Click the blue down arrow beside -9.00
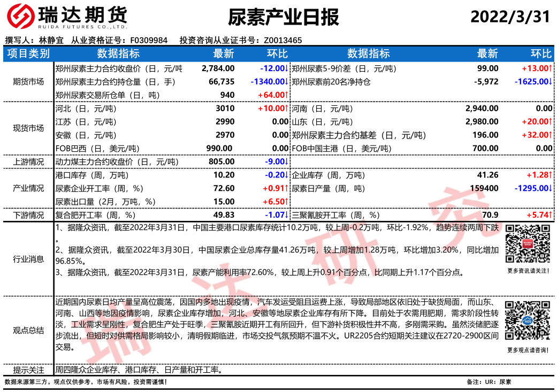Viewport: 557px width, 392px height. coord(287,162)
